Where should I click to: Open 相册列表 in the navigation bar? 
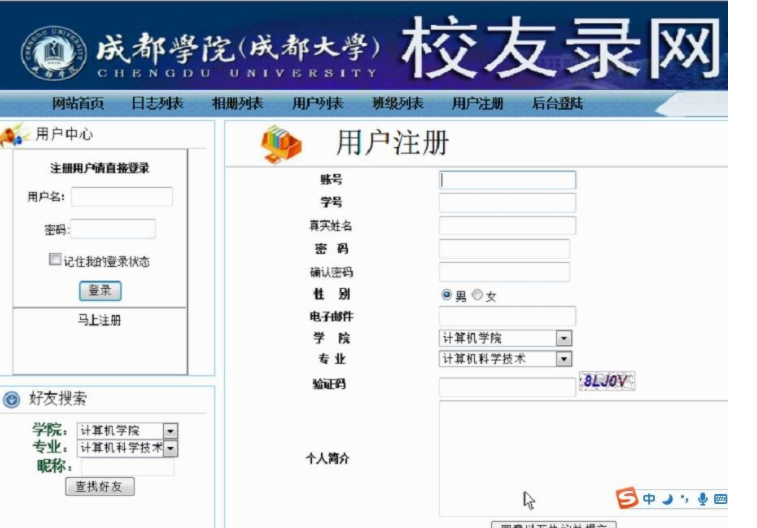tap(237, 103)
